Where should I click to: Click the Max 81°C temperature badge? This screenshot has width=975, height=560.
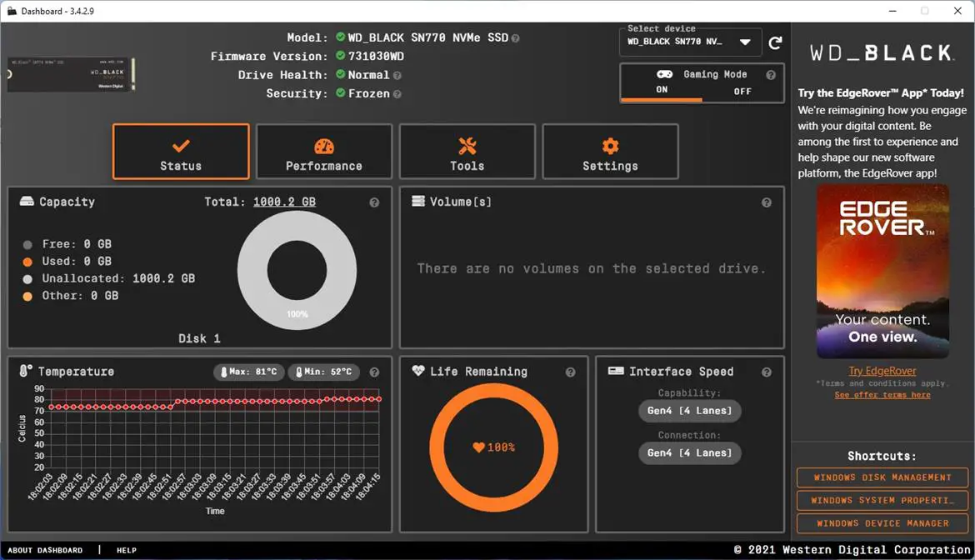pos(249,372)
